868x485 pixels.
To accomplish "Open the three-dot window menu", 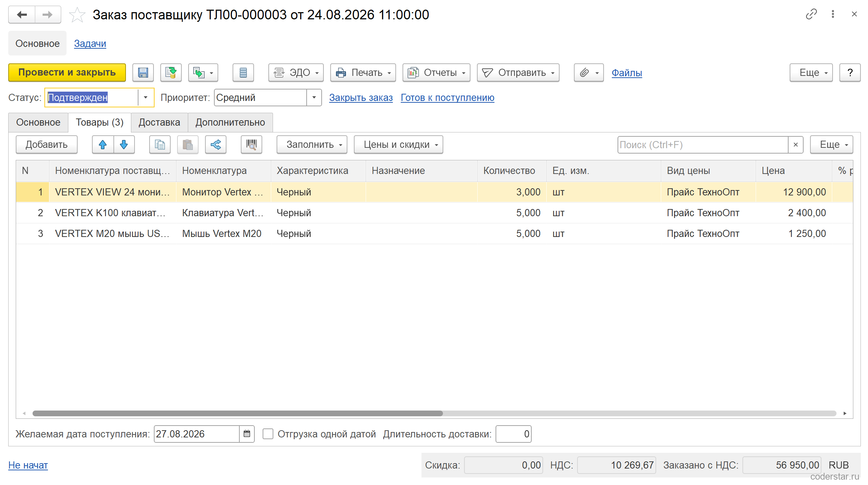I will 833,14.
